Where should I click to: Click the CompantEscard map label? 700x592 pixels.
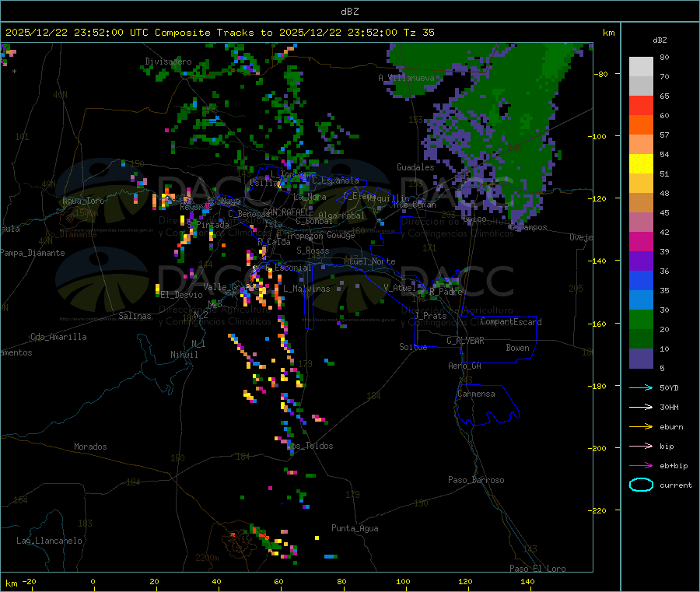click(x=511, y=321)
